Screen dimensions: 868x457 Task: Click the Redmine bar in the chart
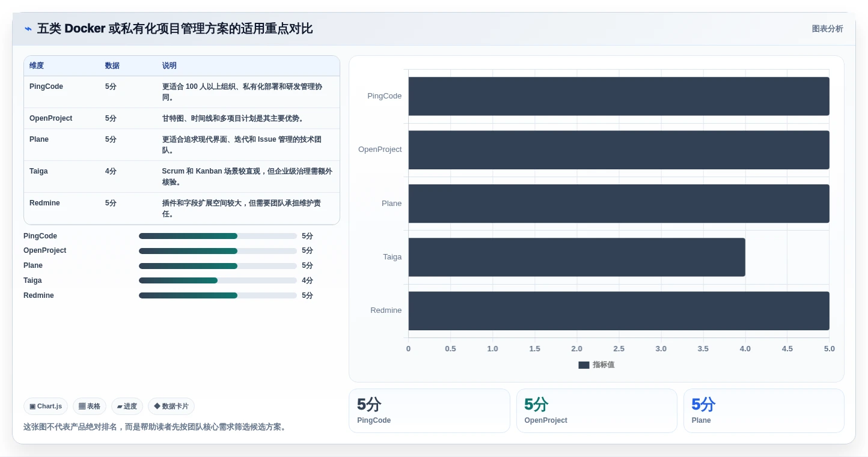[619, 310]
